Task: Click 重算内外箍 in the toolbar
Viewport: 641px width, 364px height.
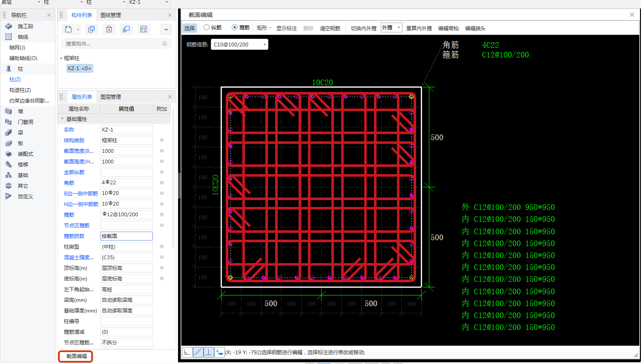Action: [419, 28]
